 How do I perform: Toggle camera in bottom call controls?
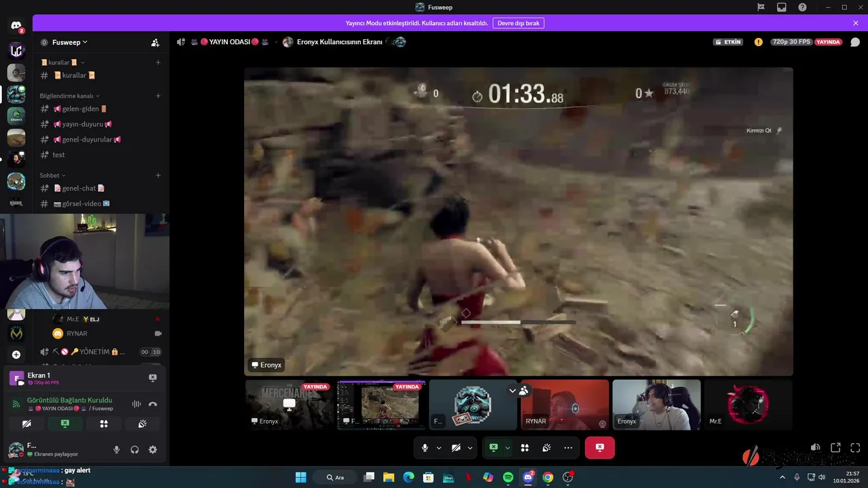[x=456, y=448]
